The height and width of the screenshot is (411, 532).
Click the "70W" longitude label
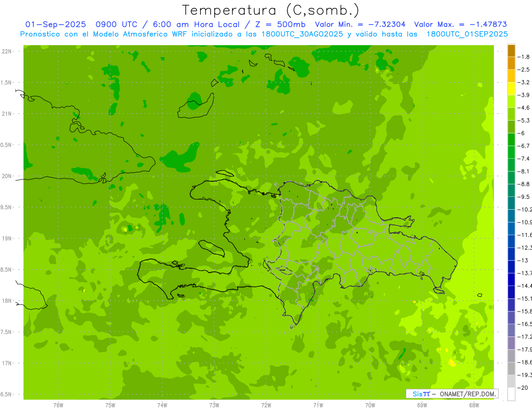tap(370, 405)
